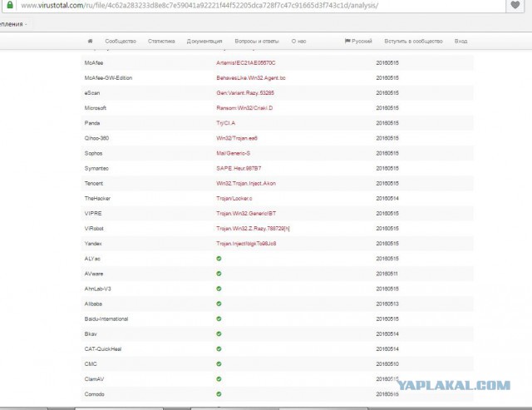Select the McAfee-GW-Edition antivirus name
Viewport: 532px width, 410px height.
coord(108,77)
